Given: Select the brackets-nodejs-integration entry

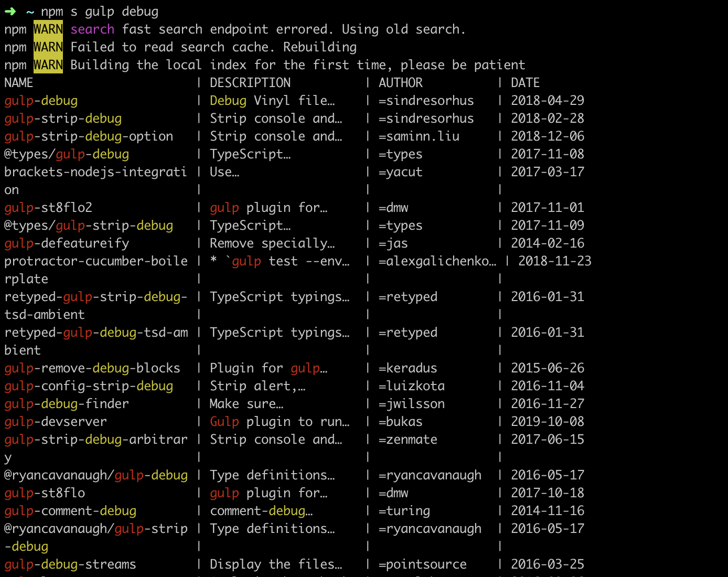Looking at the screenshot, I should (95, 172).
